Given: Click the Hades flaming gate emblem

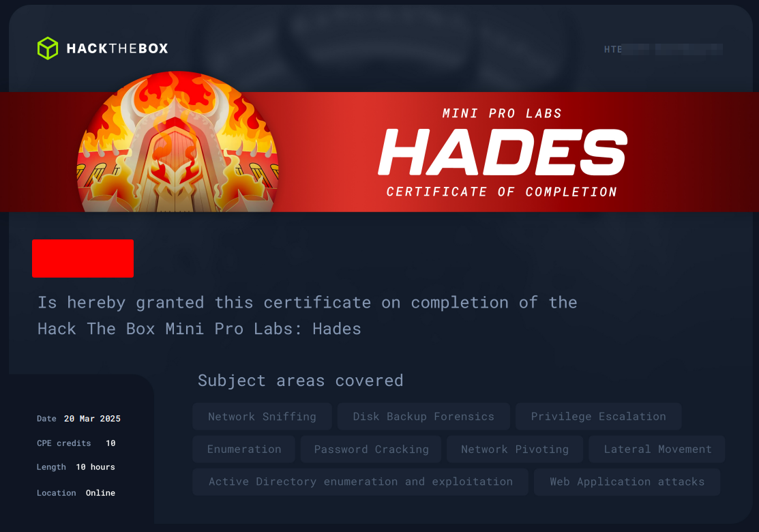Looking at the screenshot, I should coord(178,141).
